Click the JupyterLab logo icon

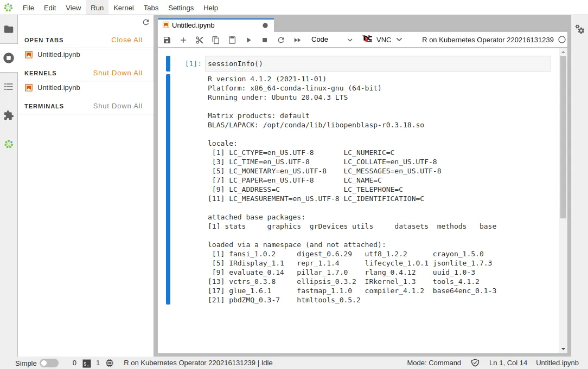(x=8, y=8)
